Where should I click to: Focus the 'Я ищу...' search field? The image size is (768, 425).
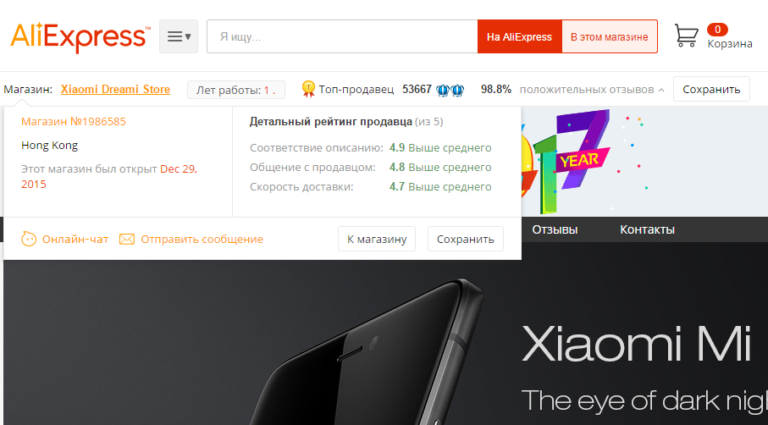(x=342, y=37)
